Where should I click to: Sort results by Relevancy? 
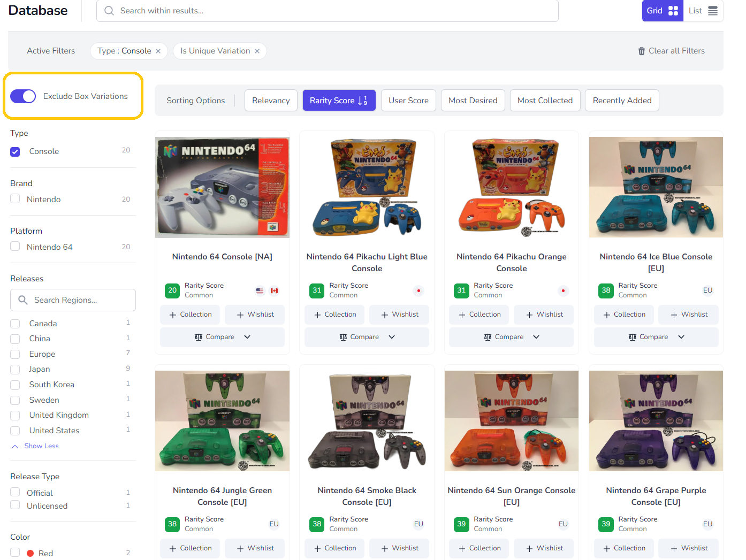(271, 101)
